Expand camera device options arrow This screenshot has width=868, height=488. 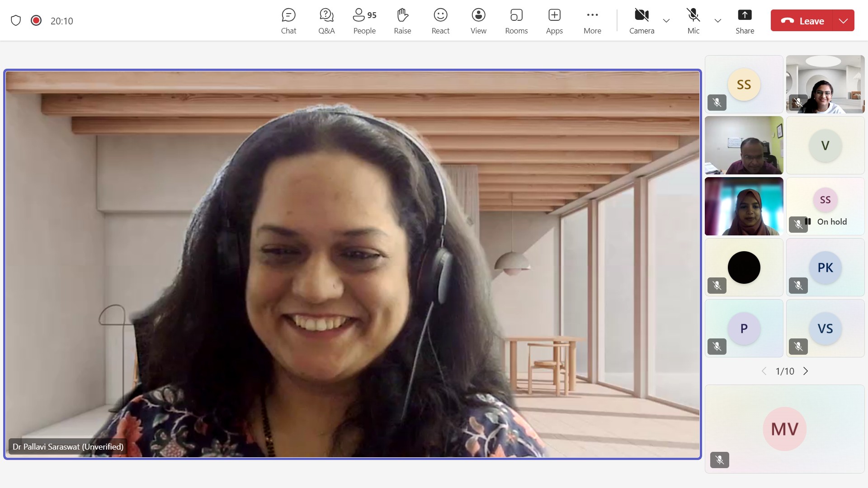[x=666, y=21]
